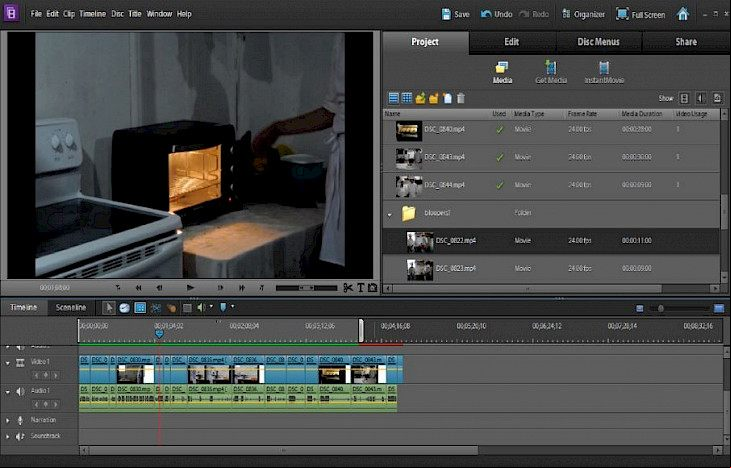Open InstantMovie
The image size is (731, 468).
pos(604,73)
